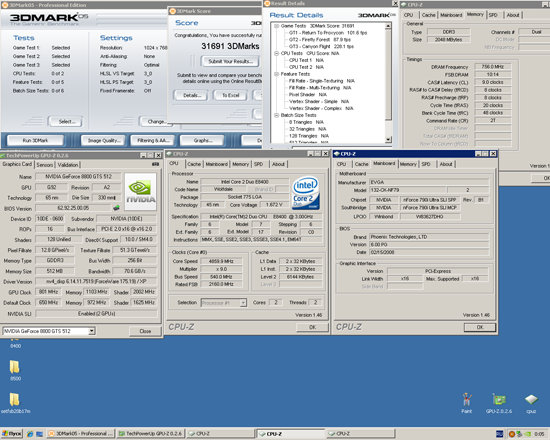The image size is (550, 440).
Task: Click the To Excel button
Action: click(x=230, y=95)
